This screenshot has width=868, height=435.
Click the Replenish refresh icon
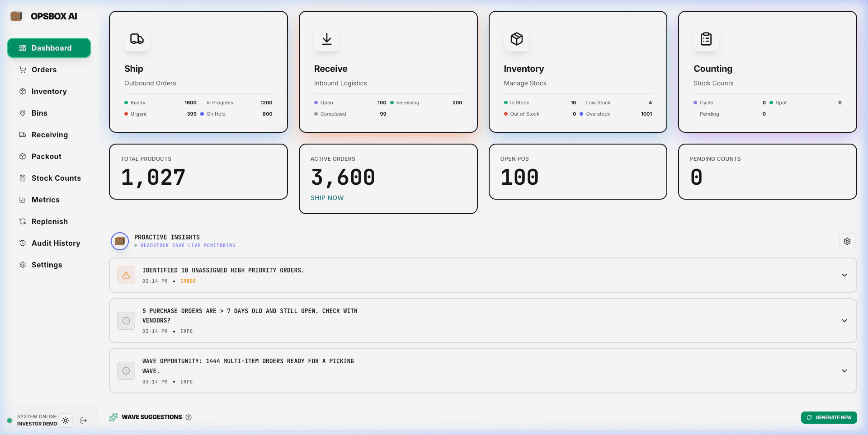(x=23, y=221)
